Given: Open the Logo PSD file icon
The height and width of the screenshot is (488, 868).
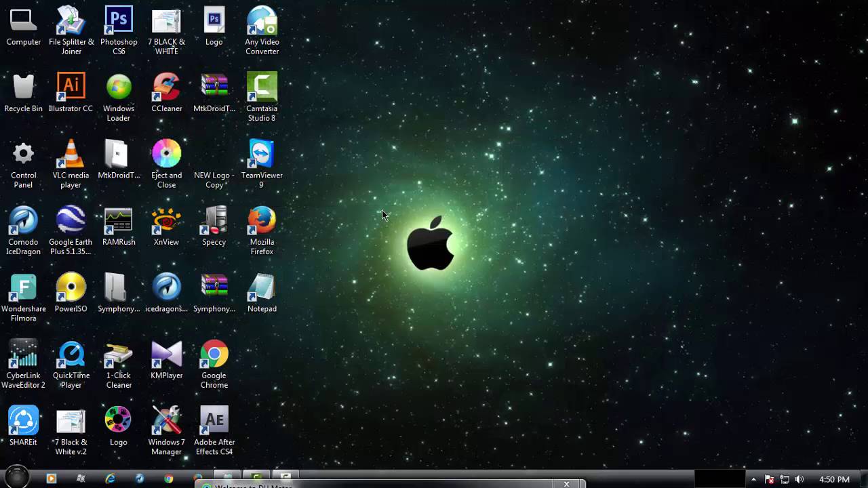Looking at the screenshot, I should [214, 27].
